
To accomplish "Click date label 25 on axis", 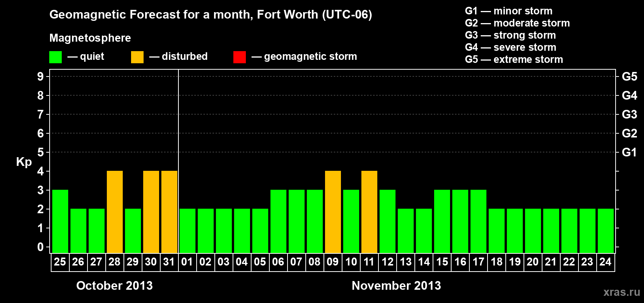I will (x=60, y=262).
